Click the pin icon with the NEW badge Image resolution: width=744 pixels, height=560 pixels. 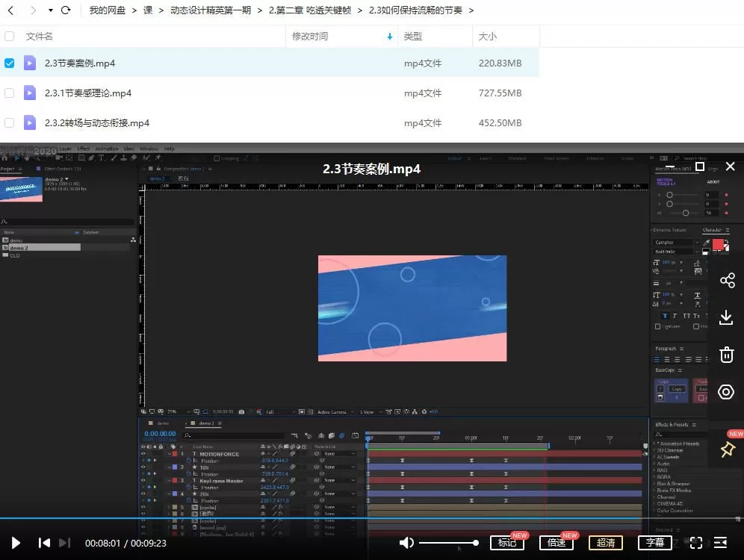727,449
